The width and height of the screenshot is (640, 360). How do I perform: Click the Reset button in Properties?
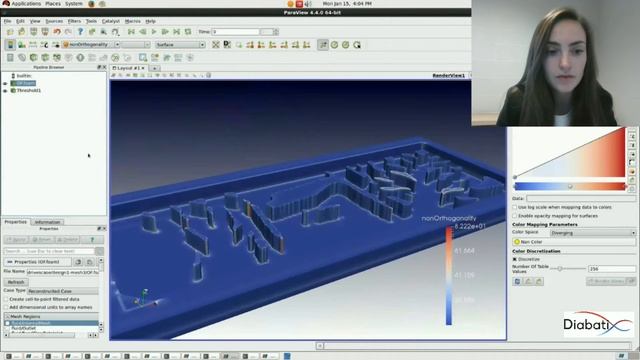coord(41,240)
